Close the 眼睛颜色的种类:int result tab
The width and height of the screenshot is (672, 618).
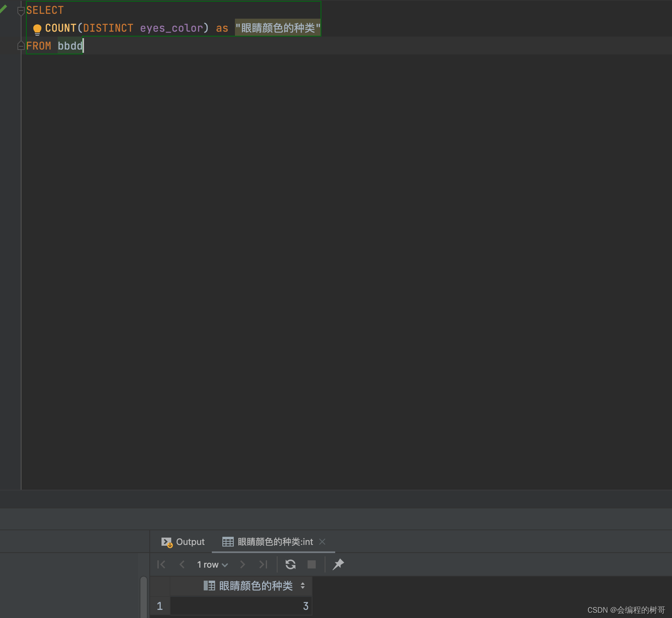(x=322, y=542)
